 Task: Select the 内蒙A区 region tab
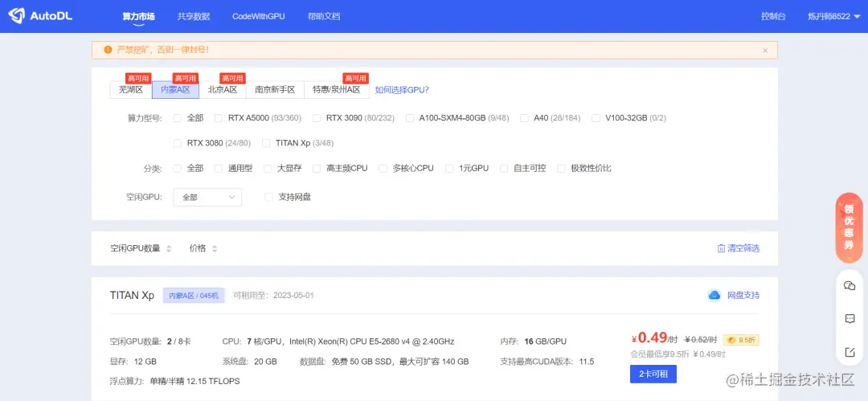point(175,89)
